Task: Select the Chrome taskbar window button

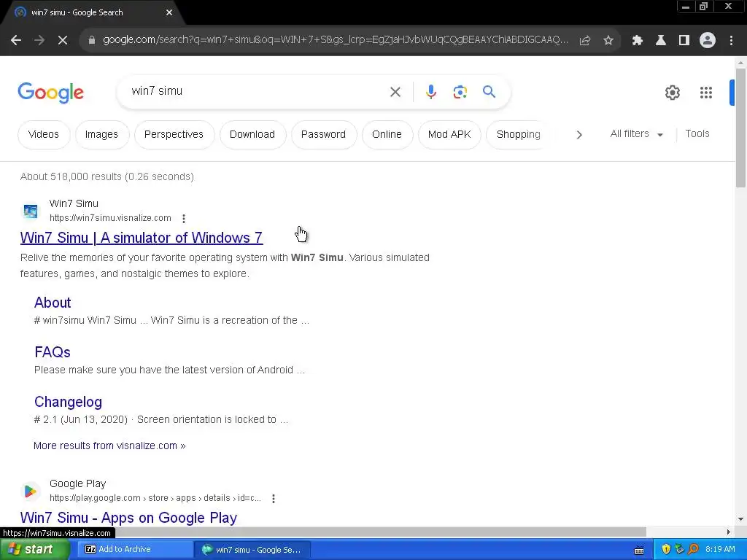Action: [252, 550]
